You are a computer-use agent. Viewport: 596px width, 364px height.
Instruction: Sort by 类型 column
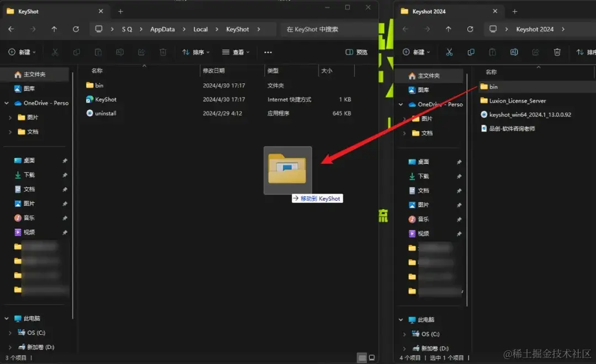pos(273,71)
